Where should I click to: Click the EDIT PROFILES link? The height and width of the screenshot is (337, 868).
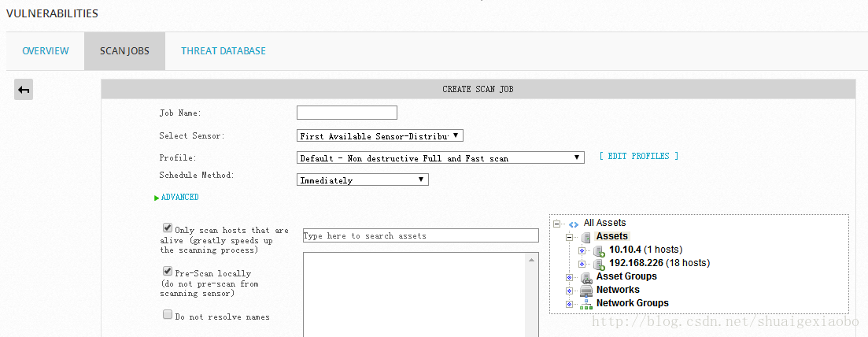(x=639, y=157)
